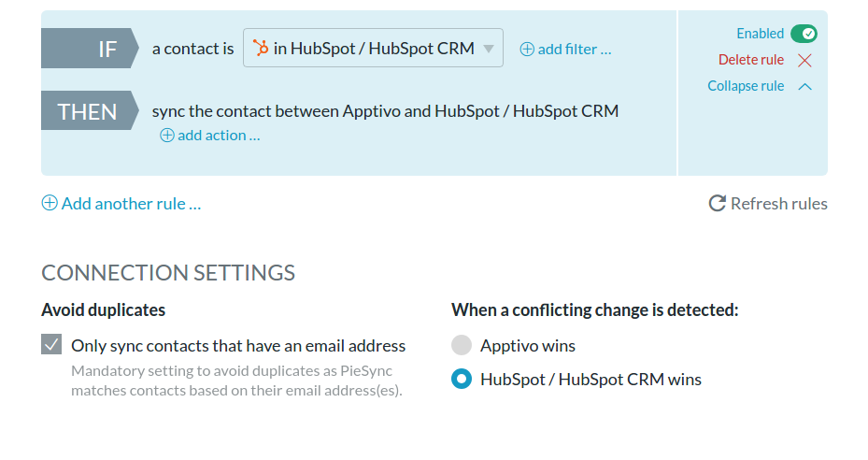The image size is (868, 460).
Task: Toggle the Enabled rule switch off
Action: (x=804, y=34)
